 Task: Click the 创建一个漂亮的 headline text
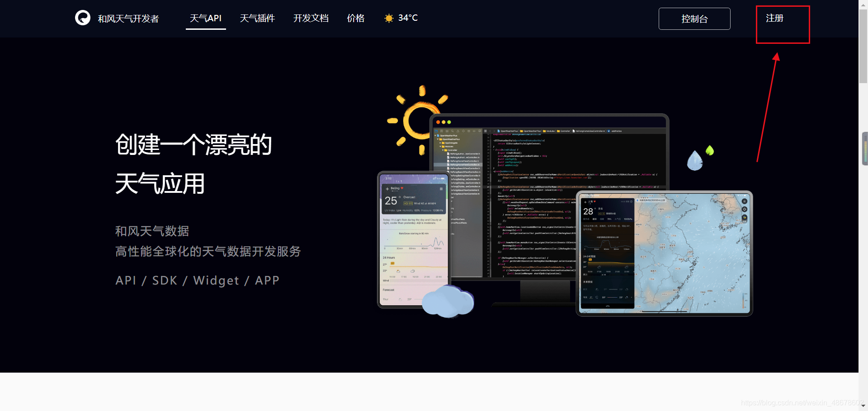point(193,145)
